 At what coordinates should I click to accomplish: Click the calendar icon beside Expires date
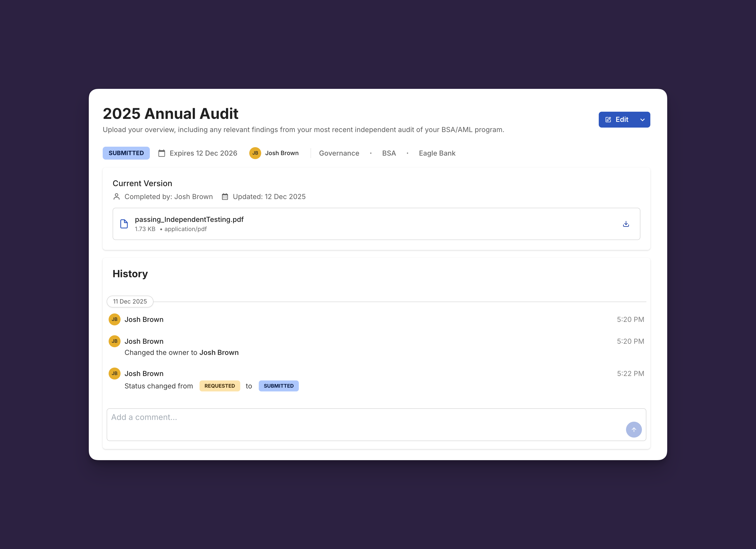coord(162,153)
